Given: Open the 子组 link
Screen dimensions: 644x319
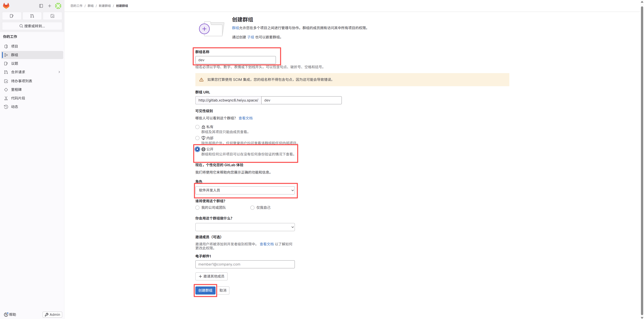Looking at the screenshot, I should tap(251, 37).
